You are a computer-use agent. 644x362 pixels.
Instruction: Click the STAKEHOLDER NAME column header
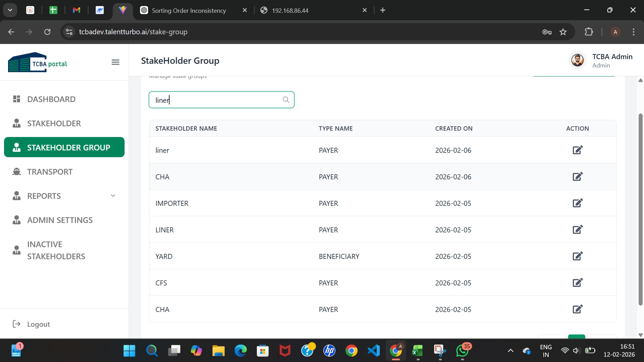(186, 129)
